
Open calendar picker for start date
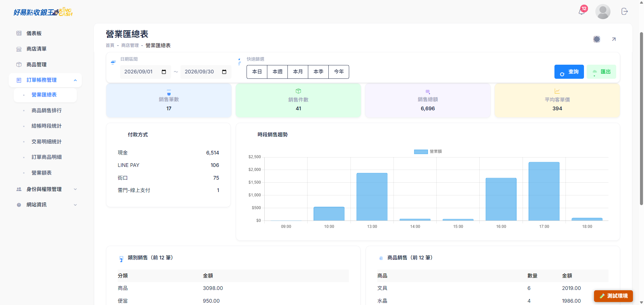coord(164,72)
